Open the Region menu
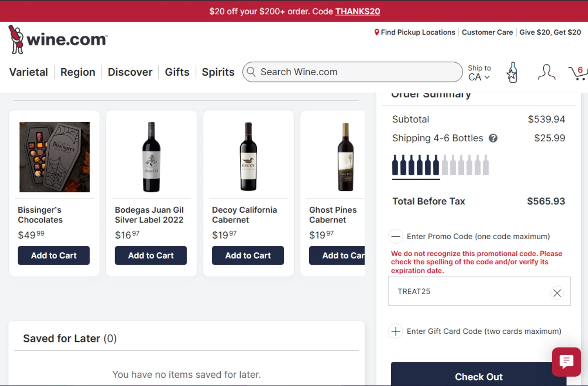588x386 pixels. pos(78,72)
